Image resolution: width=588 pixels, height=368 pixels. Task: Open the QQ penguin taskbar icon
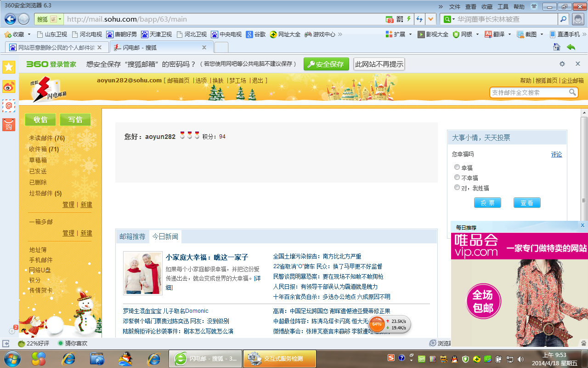coord(125,358)
